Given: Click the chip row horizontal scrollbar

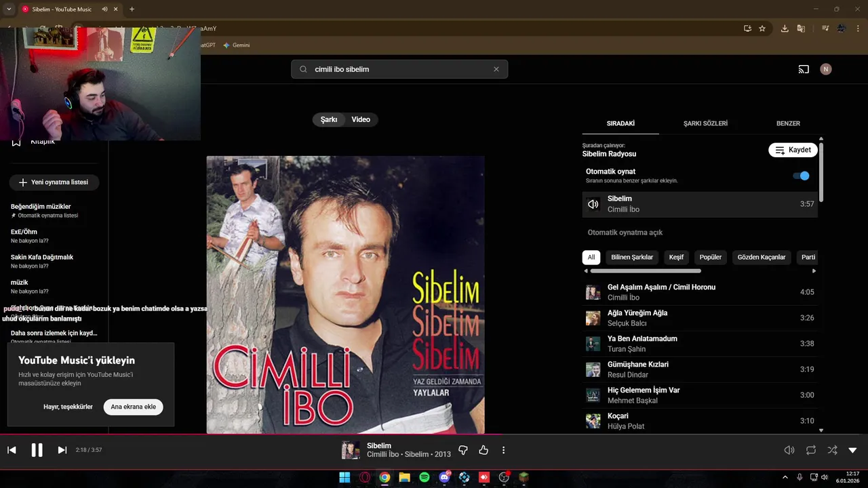Looking at the screenshot, I should [x=646, y=271].
